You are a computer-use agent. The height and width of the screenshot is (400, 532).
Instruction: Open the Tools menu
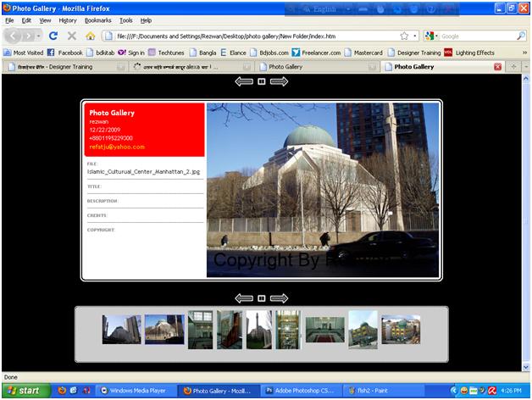point(126,20)
